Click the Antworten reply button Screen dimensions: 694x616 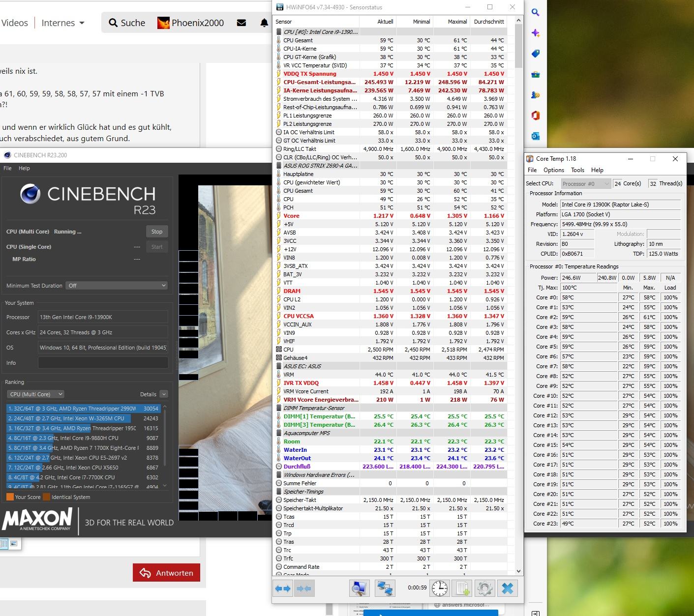pyautogui.click(x=166, y=573)
